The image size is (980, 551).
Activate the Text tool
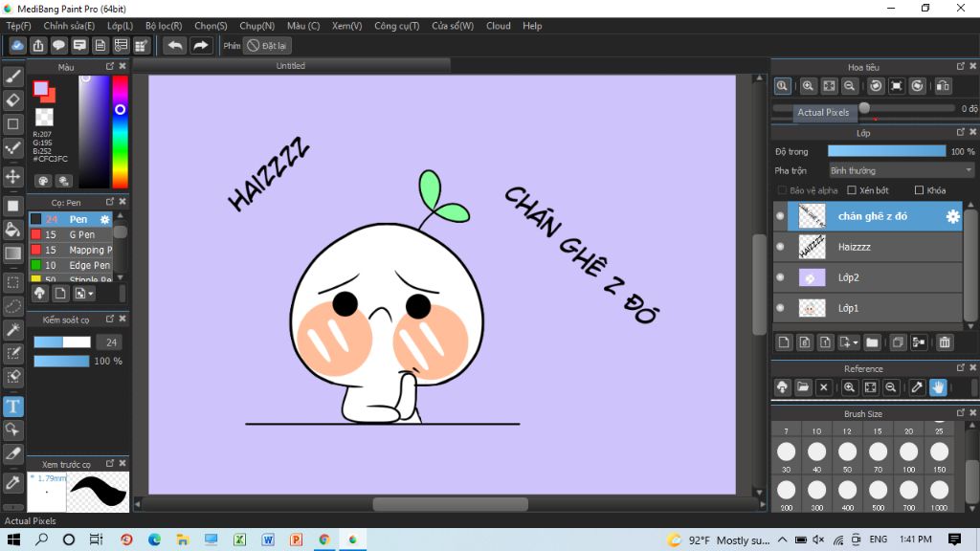coord(13,407)
